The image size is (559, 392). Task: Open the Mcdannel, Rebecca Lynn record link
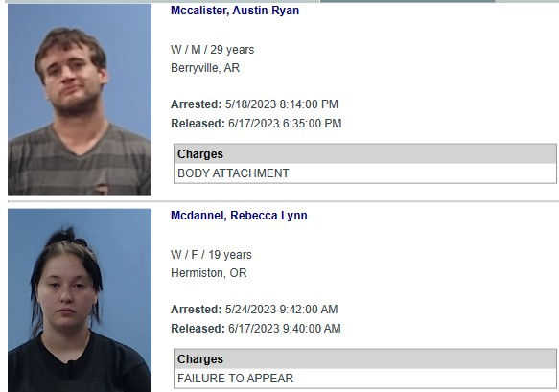coord(239,216)
